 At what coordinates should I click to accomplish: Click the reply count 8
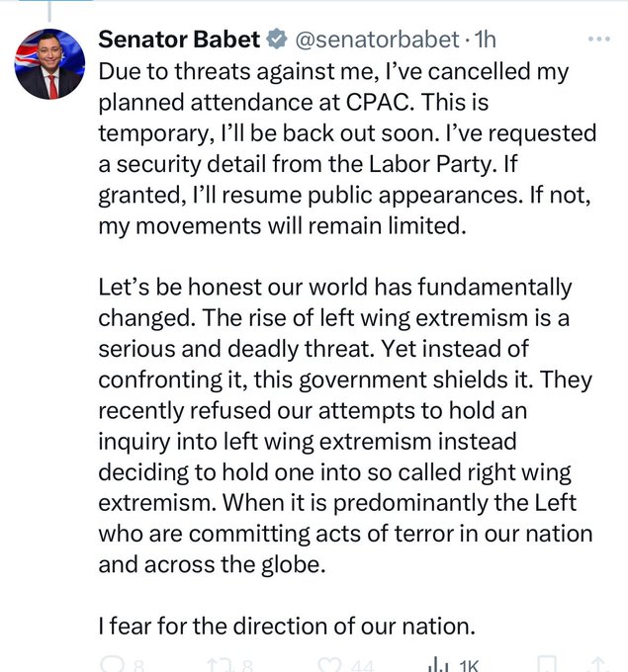[x=138, y=666]
